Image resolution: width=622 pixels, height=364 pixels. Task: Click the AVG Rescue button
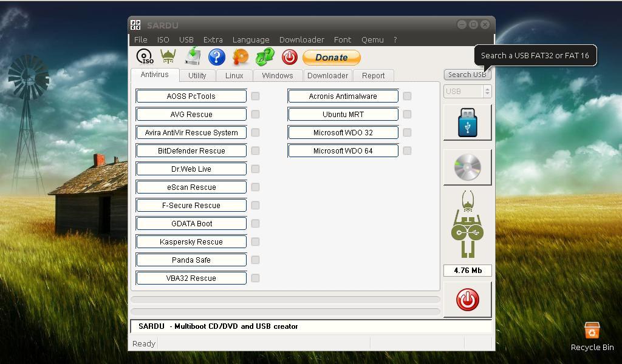191,115
